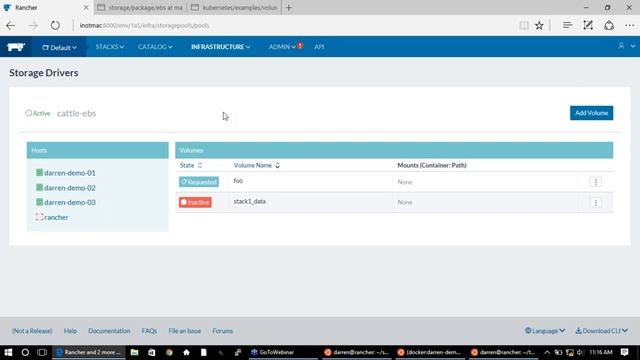Open the API menu item
Image resolution: width=640 pixels, height=360 pixels.
(x=319, y=47)
